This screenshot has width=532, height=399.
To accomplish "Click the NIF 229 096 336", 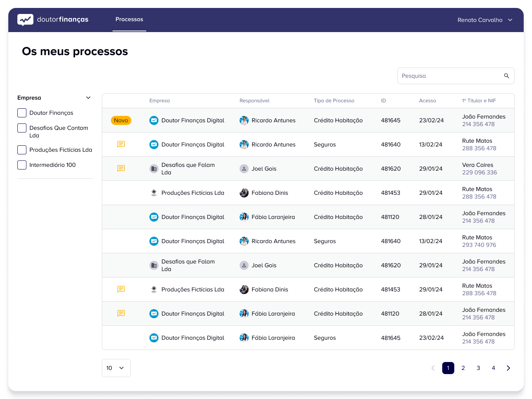I will 480,173.
